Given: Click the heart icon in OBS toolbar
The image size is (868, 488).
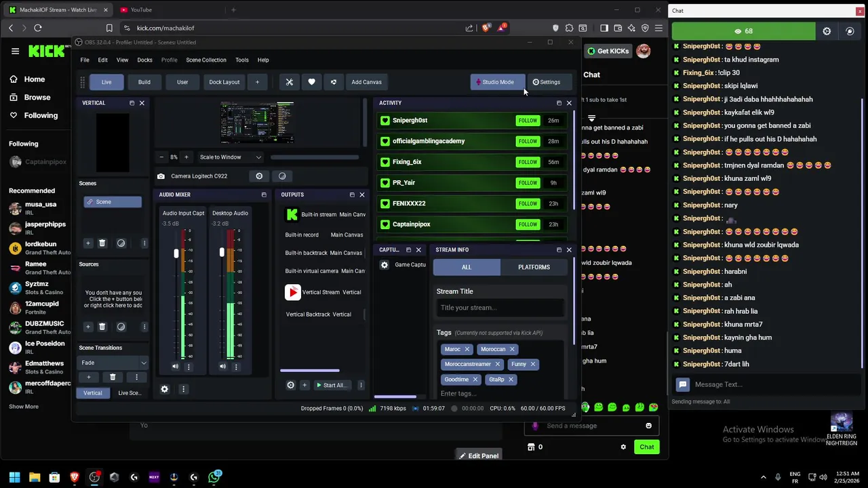Looking at the screenshot, I should point(311,82).
